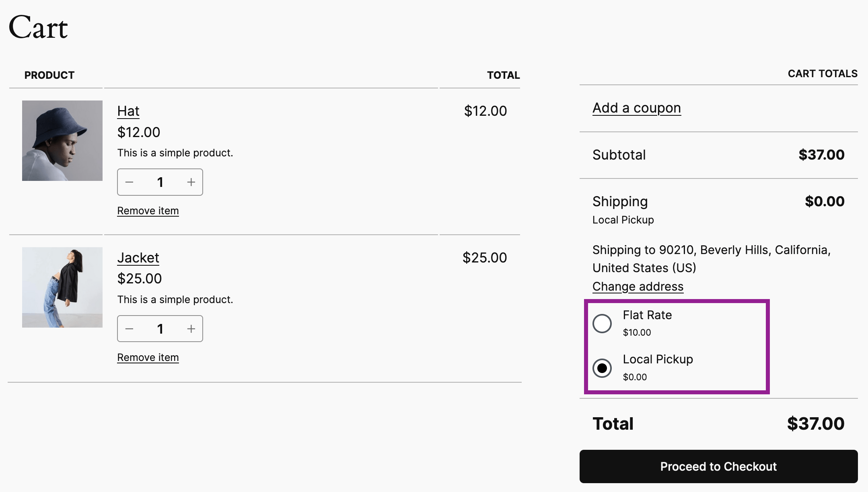Select the Local Pickup shipping option
This screenshot has height=492, width=868.
click(x=602, y=368)
